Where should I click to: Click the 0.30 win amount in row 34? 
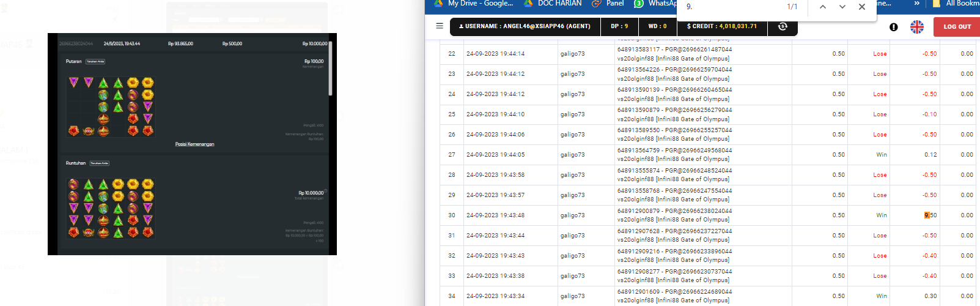click(930, 296)
